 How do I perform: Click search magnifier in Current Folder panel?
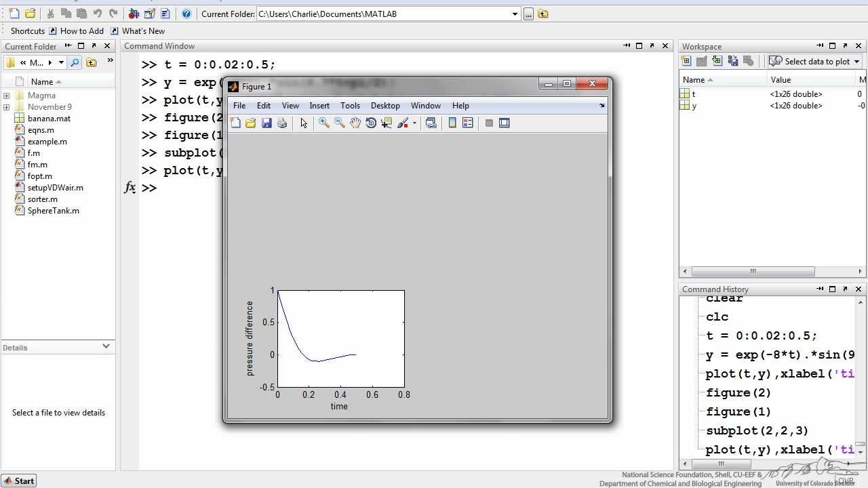point(75,62)
